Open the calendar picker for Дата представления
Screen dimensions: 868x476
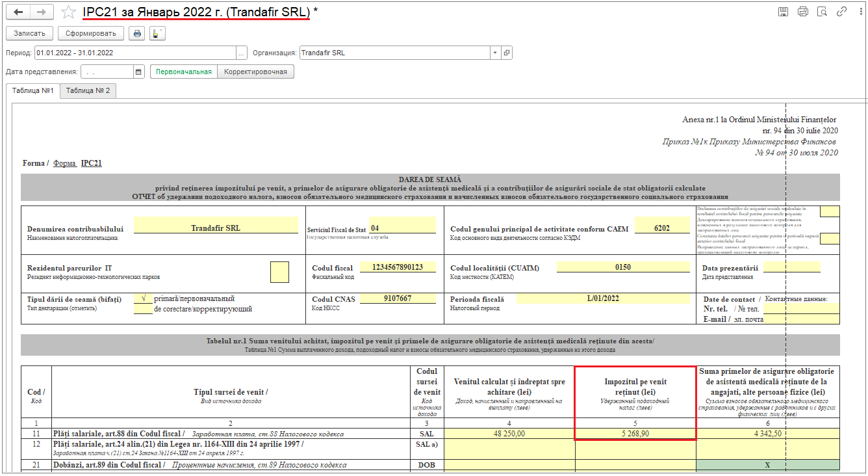coord(138,72)
